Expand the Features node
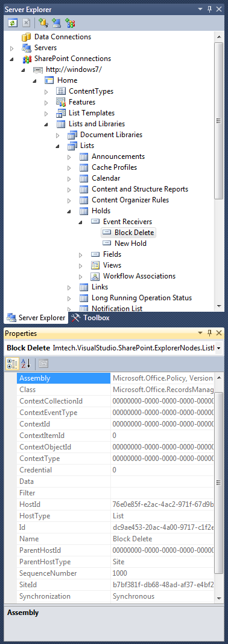This screenshot has height=644, width=228. 46,102
